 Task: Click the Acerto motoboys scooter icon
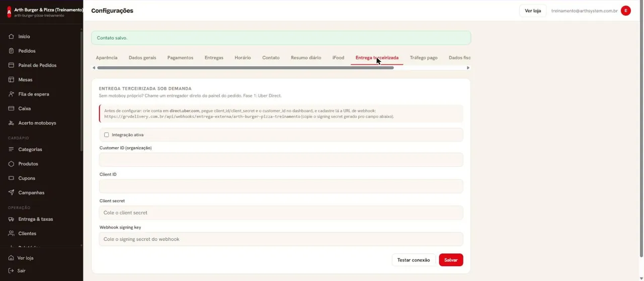point(11,123)
